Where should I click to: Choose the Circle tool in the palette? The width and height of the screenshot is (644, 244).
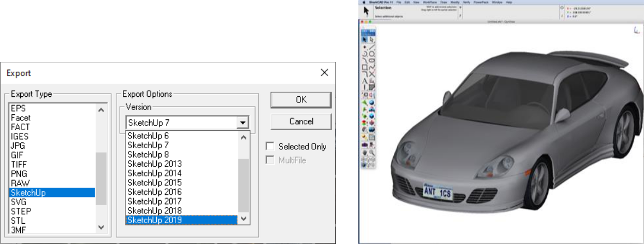coord(372,54)
